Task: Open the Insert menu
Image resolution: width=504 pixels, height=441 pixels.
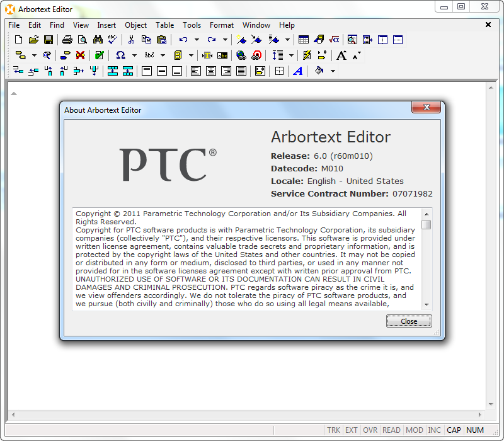Action: [106, 25]
